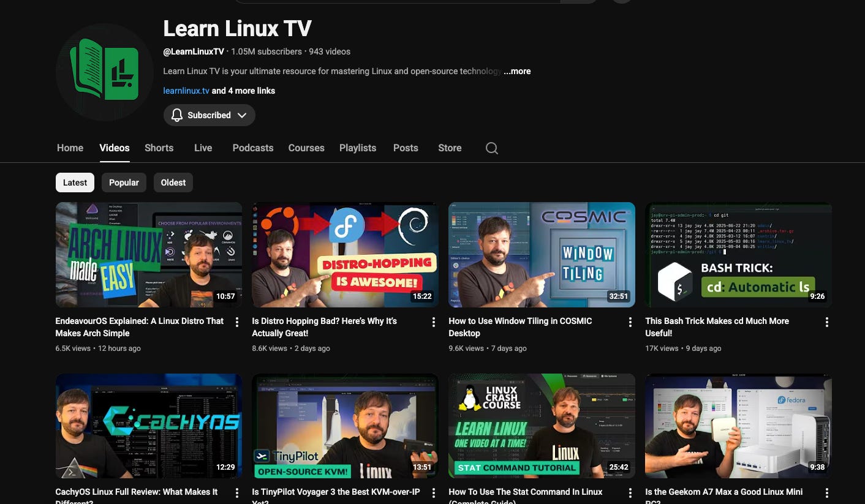Open options menu for Is Distro Hopping Bad video

(434, 322)
